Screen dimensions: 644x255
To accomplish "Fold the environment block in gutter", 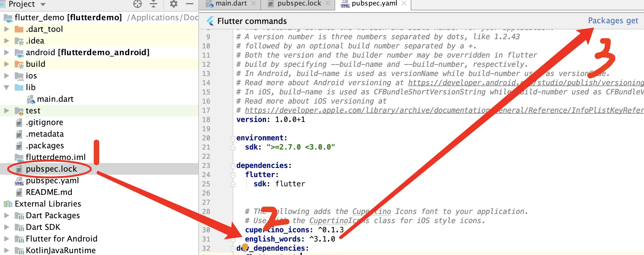I will (x=233, y=138).
